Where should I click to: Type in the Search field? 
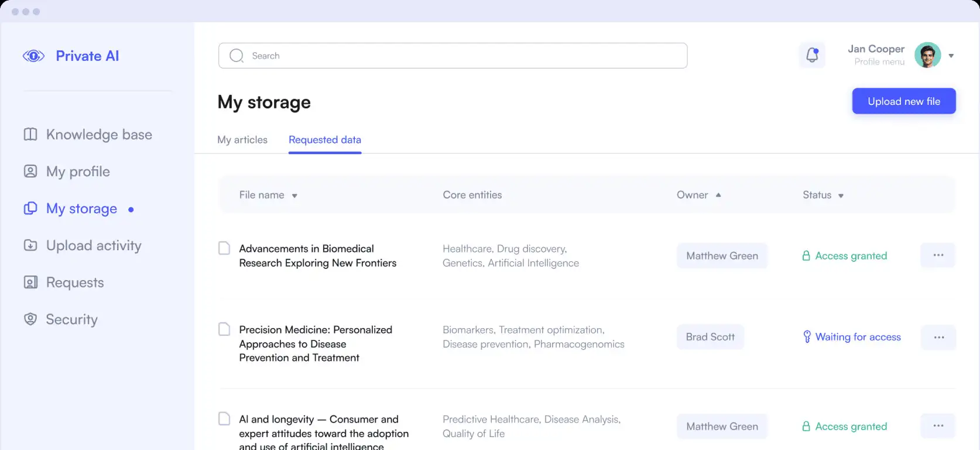(x=462, y=56)
